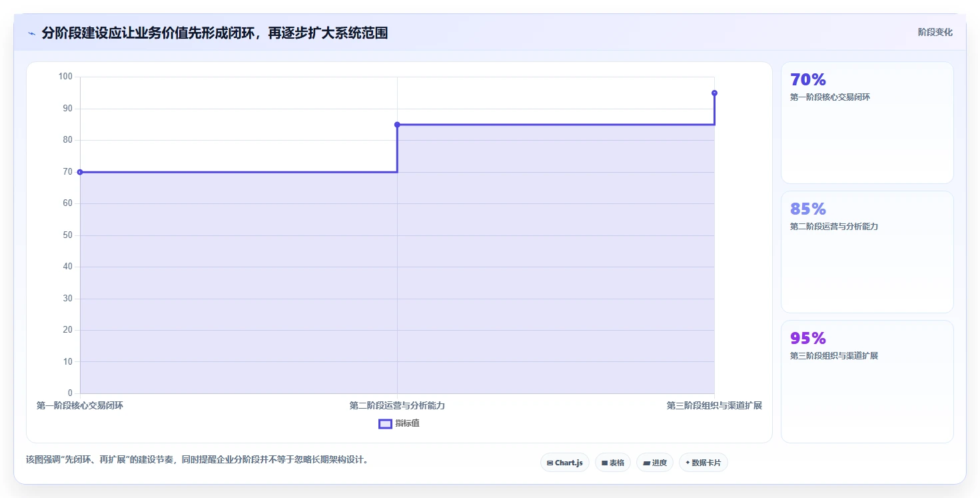Click the 95% figure in third card
The height and width of the screenshot is (498, 980).
pyautogui.click(x=808, y=338)
